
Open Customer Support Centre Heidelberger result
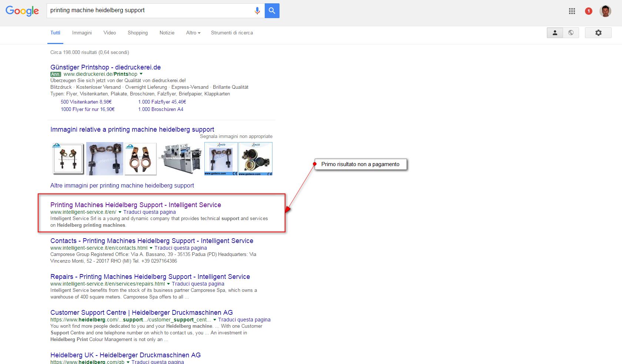coord(141,313)
